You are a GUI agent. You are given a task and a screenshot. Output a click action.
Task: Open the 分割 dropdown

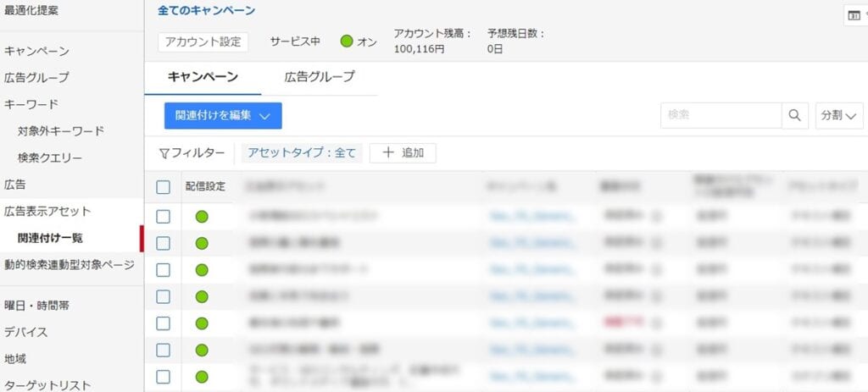click(x=839, y=115)
